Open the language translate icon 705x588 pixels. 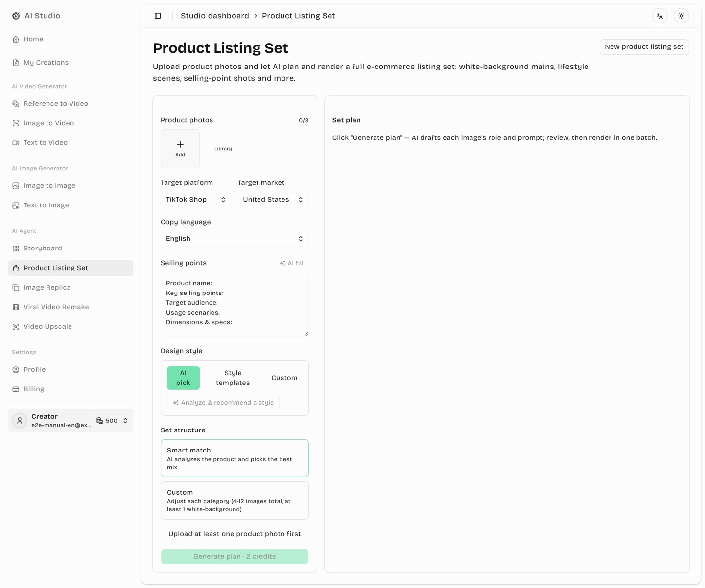click(660, 16)
